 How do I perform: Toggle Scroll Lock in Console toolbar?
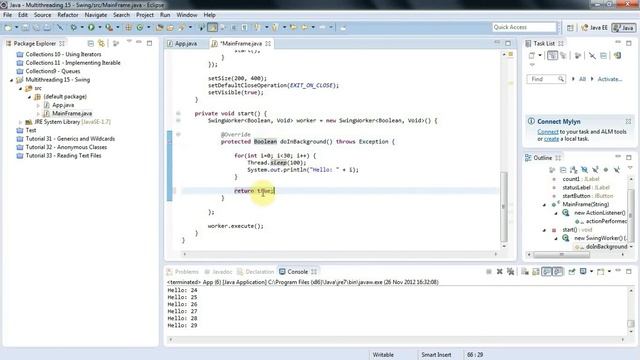tap(536, 271)
